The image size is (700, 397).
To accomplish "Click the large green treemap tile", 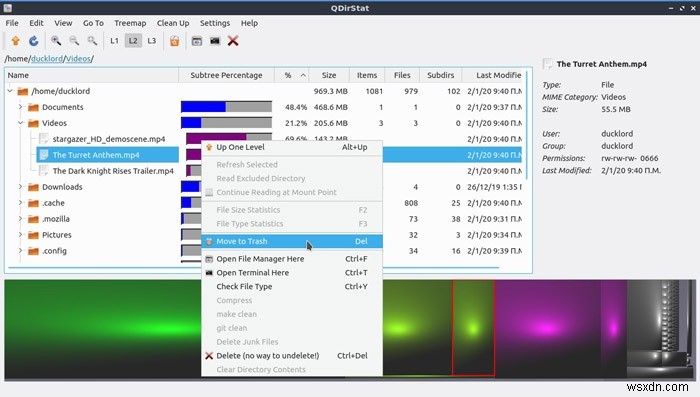I will click(103, 330).
